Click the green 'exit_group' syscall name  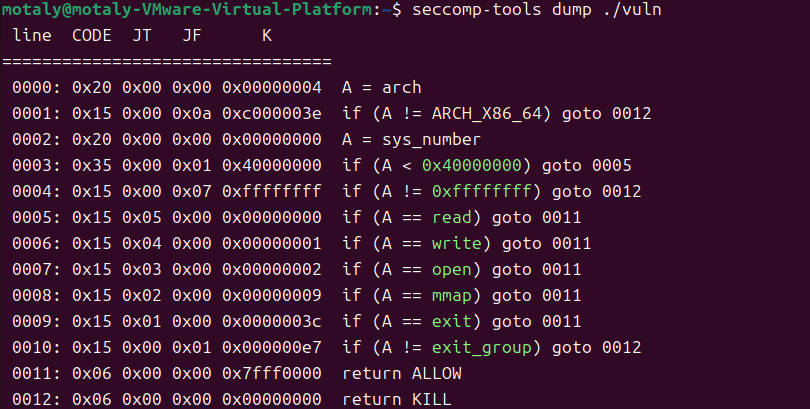473,347
